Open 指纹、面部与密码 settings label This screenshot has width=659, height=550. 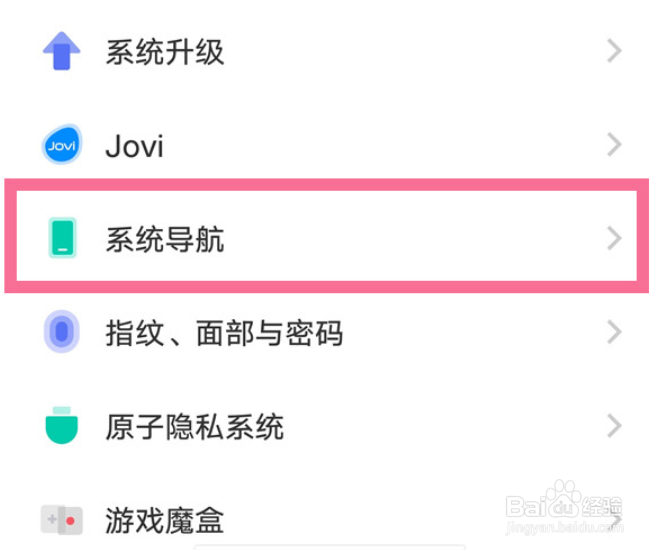click(x=224, y=333)
